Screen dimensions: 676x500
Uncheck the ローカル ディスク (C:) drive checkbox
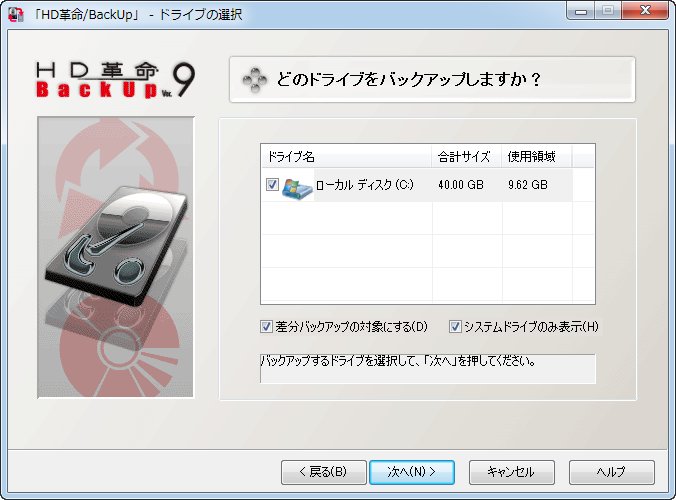tap(272, 184)
